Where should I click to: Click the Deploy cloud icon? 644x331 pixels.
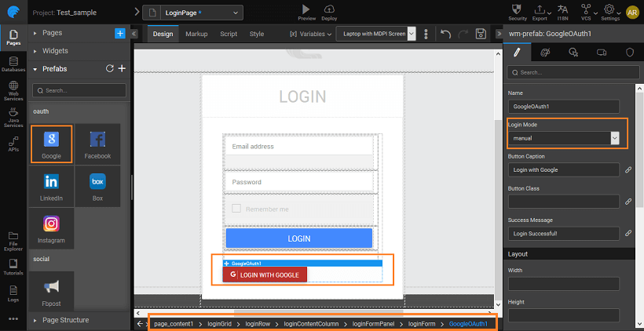[x=329, y=8]
